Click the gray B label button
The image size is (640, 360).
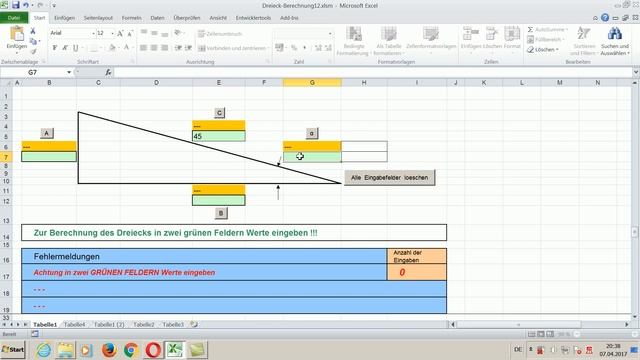(221, 213)
